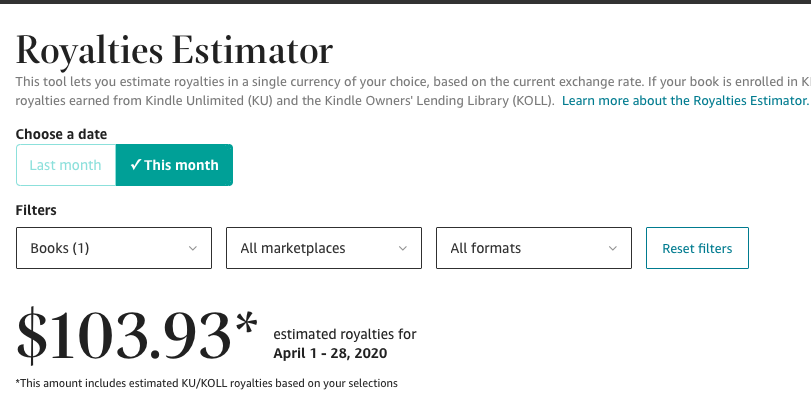Select the This month date option
The image size is (811, 401).
[x=174, y=165]
